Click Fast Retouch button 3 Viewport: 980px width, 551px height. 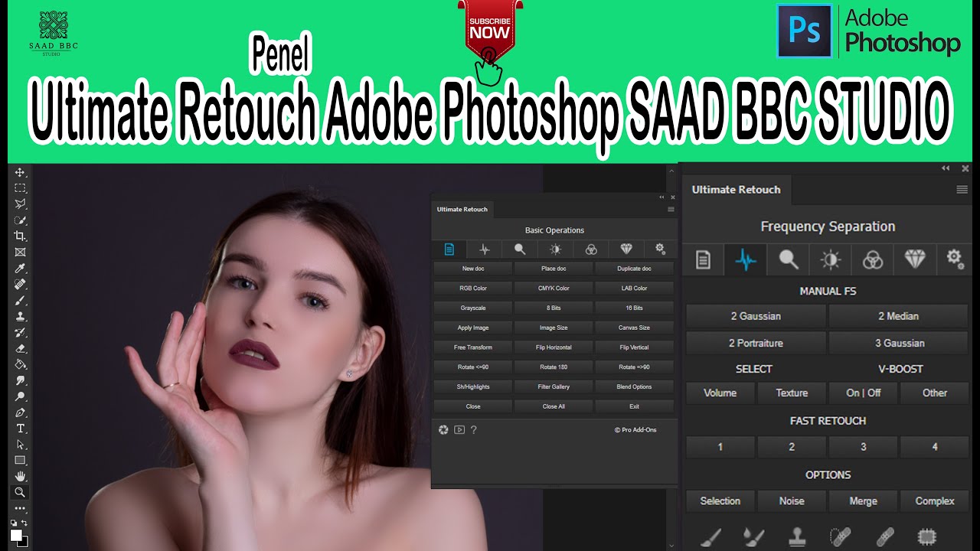(864, 447)
